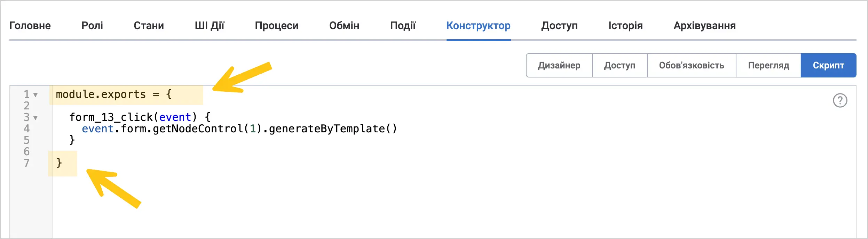868x239 pixels.
Task: Collapse the code fold arrow on line 1
Action: click(x=35, y=95)
